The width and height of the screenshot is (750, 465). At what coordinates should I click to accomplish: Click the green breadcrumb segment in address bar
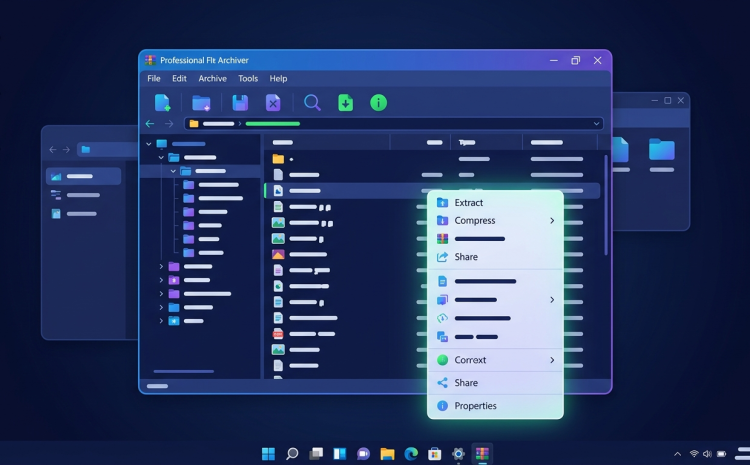273,124
